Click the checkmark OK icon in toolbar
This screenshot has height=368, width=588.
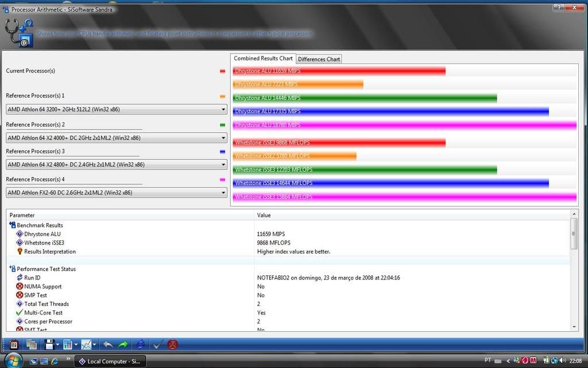click(x=157, y=344)
